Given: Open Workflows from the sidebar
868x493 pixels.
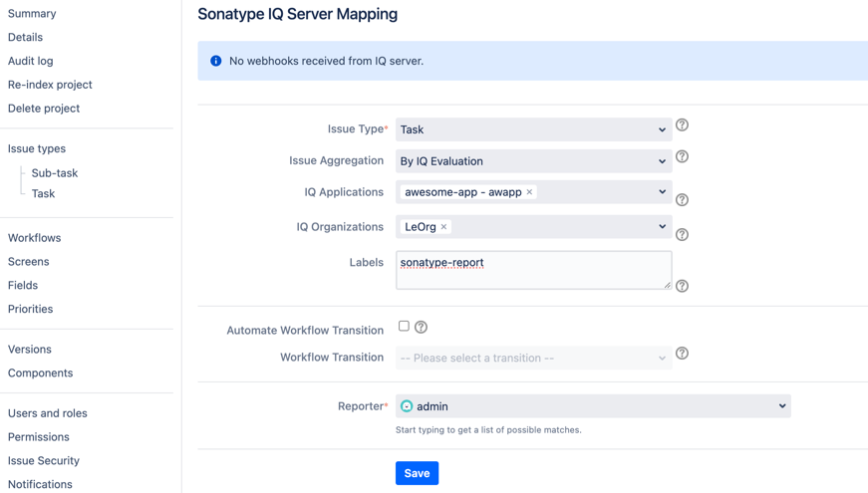Looking at the screenshot, I should tap(35, 238).
